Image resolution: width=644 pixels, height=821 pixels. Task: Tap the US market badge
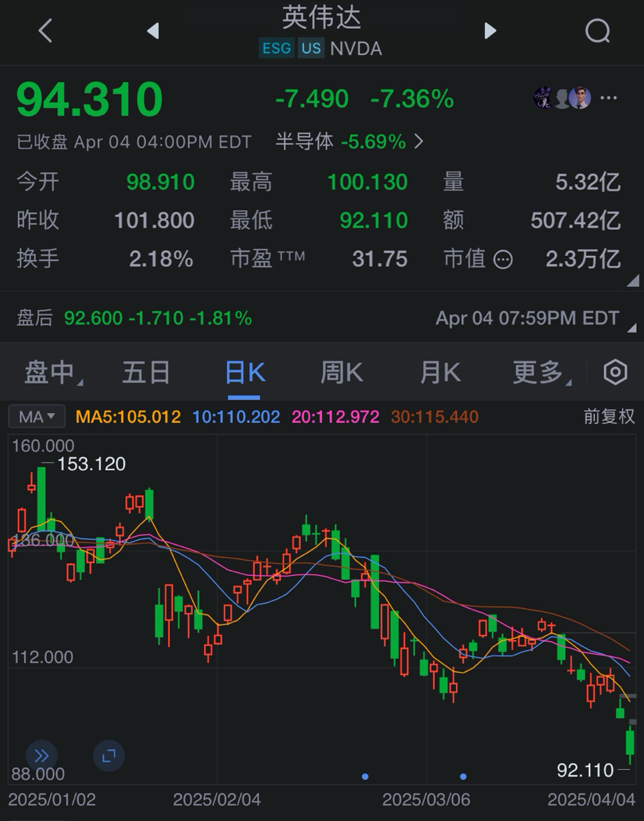[311, 48]
